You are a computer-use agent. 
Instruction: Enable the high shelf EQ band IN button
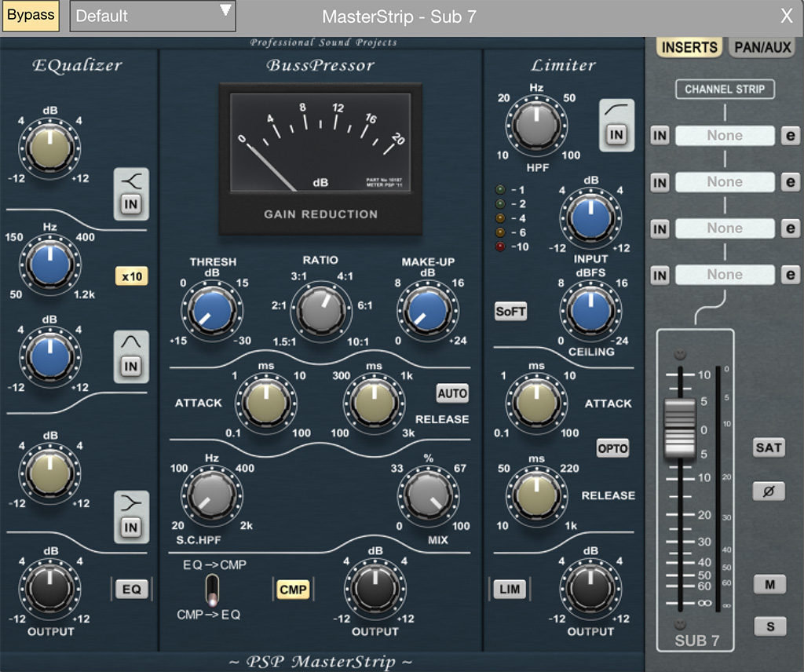pos(131,527)
